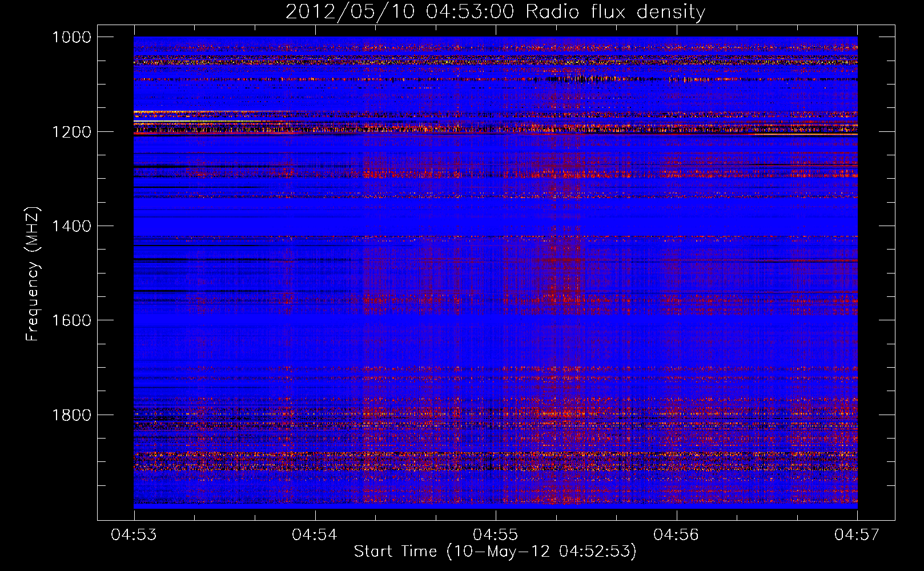The image size is (924, 571).
Task: Pick the 1400 frequency tick label
Action: (x=71, y=226)
